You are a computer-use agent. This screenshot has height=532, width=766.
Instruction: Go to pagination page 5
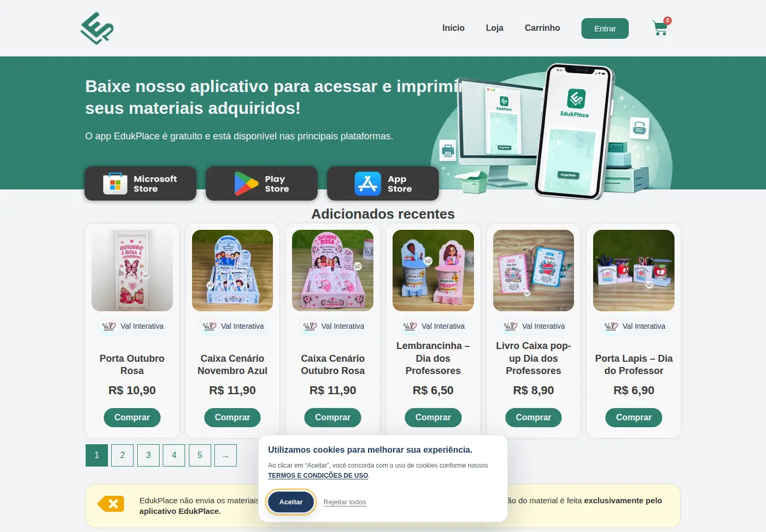click(200, 455)
